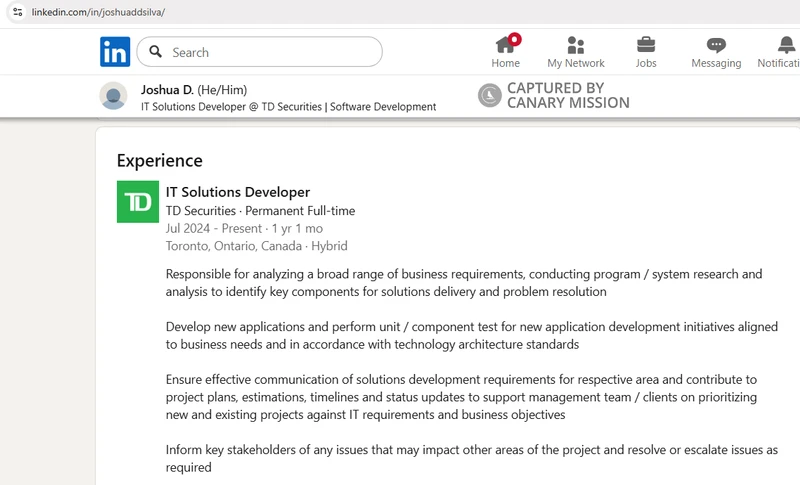Select the Jobs briefcase icon
The image size is (800, 485).
[x=646, y=45]
